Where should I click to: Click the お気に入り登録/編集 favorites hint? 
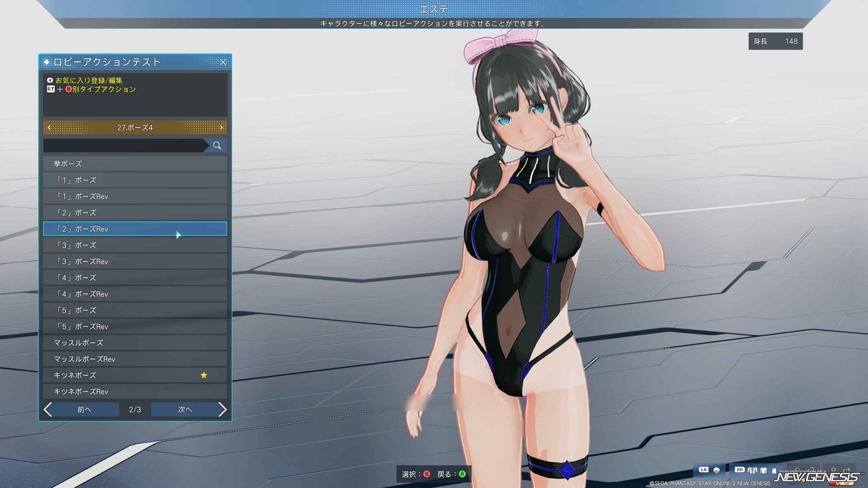89,80
